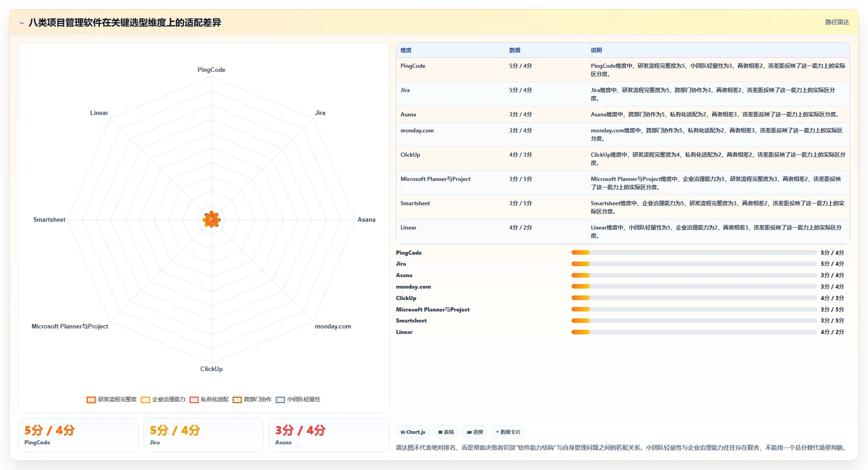Open the Jira 5分 / 4分 data card
868x470 pixels.
(x=203, y=435)
